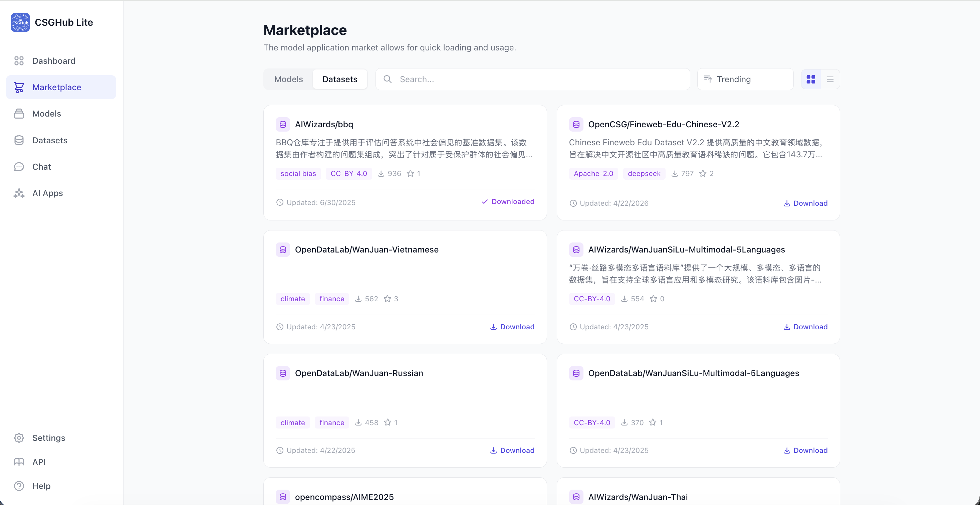
Task: Switch to the Models tab
Action: [x=289, y=79]
